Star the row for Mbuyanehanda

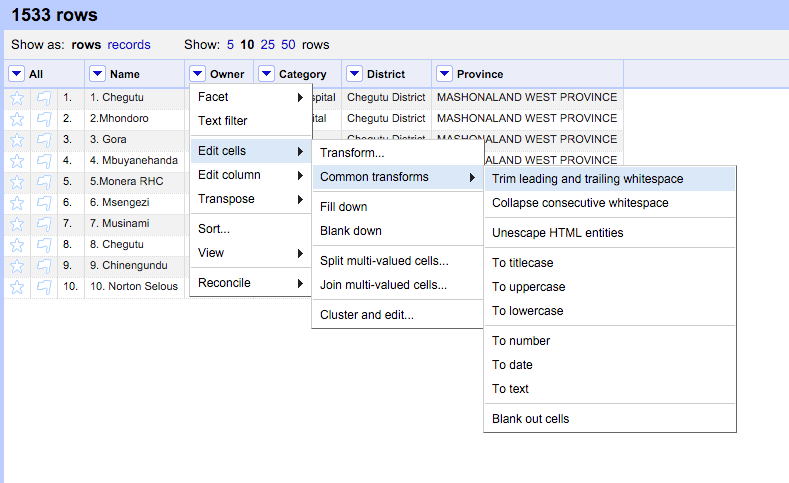(x=17, y=160)
